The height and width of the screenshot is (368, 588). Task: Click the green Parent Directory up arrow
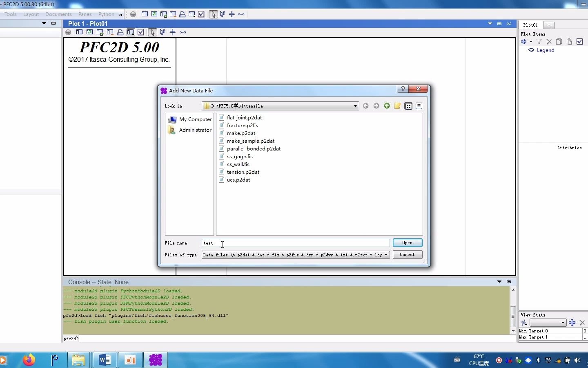click(387, 106)
